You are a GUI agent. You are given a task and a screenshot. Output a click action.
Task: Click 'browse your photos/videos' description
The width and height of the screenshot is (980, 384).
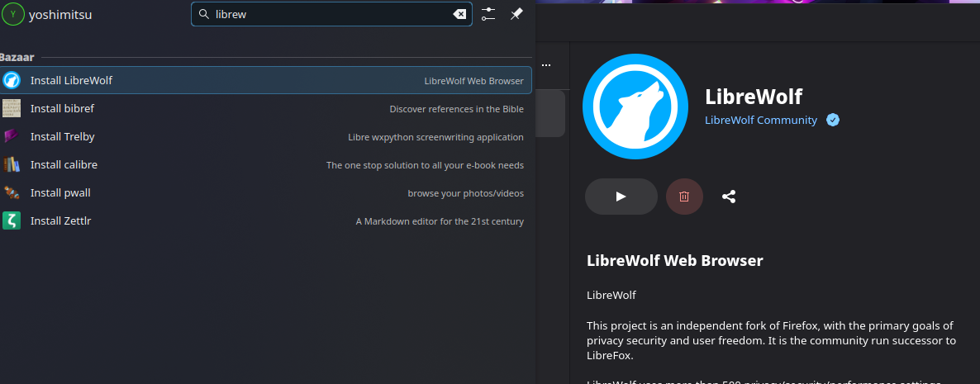pos(466,193)
